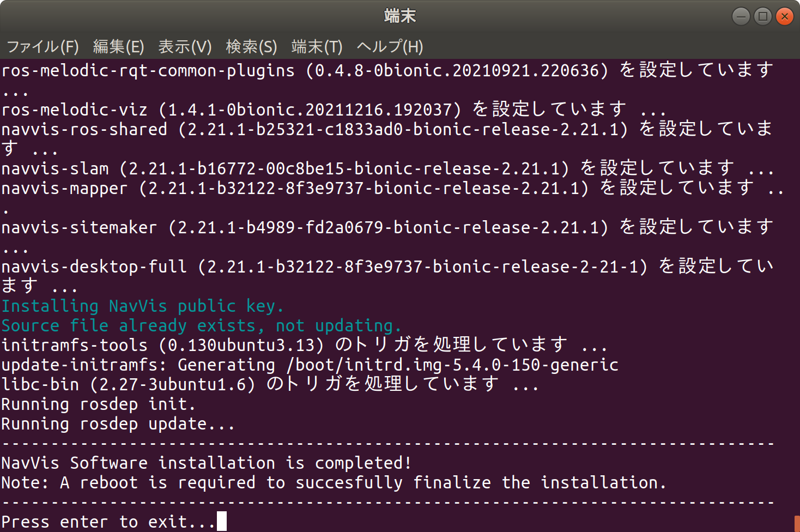This screenshot has height=532, width=800.
Task: Click the blinking terminal cursor
Action: 221,521
